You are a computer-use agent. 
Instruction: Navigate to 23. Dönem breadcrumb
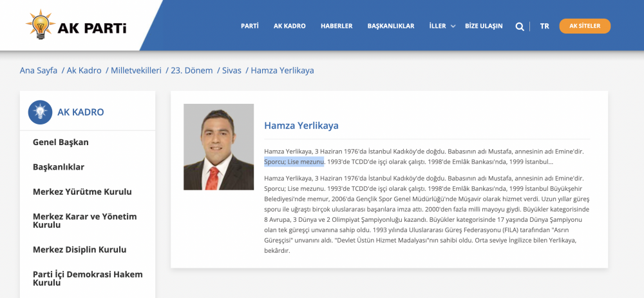point(191,70)
